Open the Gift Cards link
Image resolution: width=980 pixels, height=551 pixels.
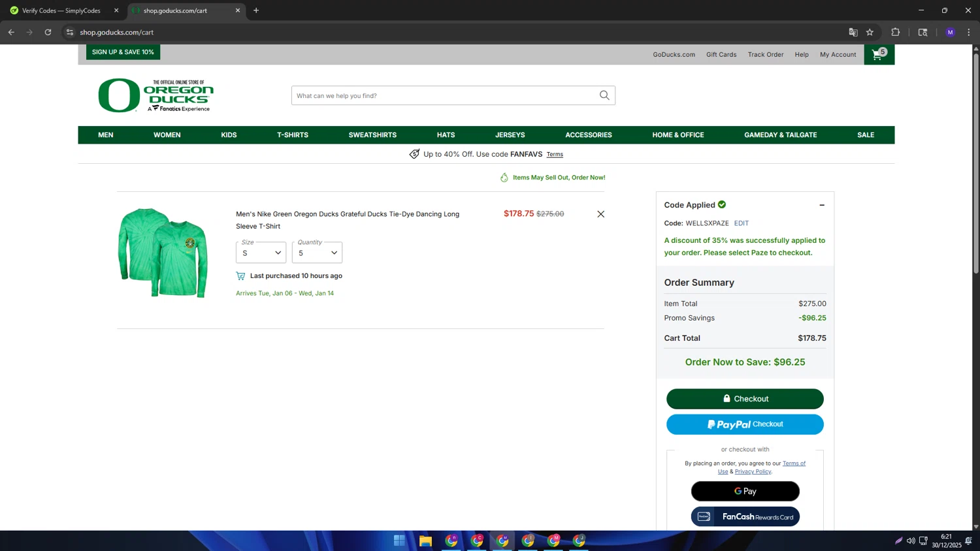[721, 55]
